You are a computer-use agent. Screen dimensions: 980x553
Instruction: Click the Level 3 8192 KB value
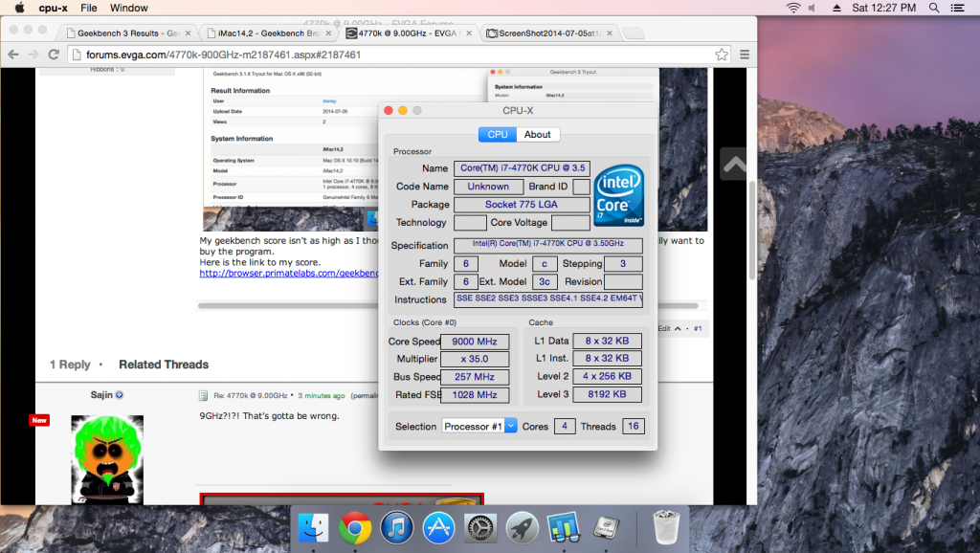(x=607, y=394)
